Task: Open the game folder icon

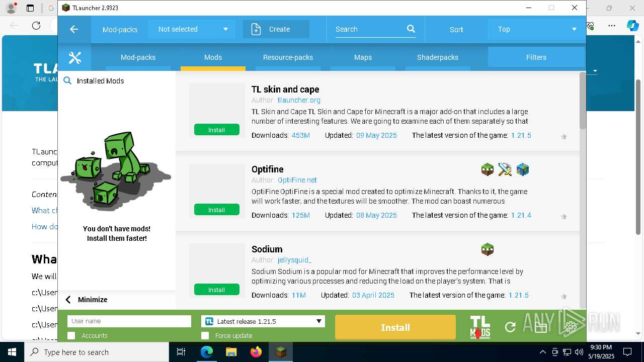Action: pyautogui.click(x=541, y=327)
